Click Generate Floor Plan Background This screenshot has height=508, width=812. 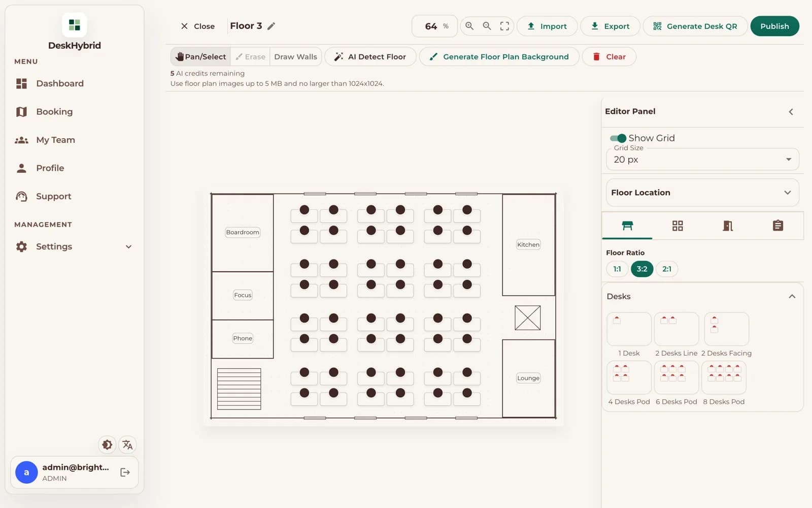click(499, 57)
